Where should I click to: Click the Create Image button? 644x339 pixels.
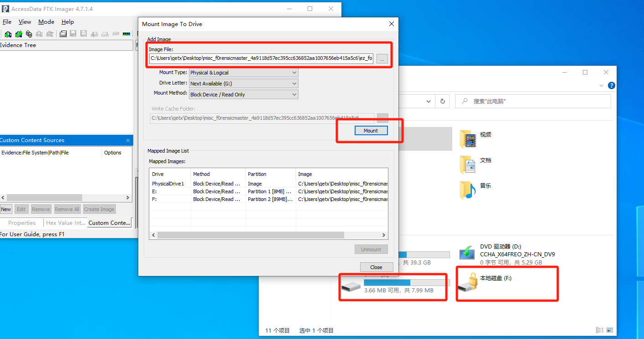(x=99, y=209)
